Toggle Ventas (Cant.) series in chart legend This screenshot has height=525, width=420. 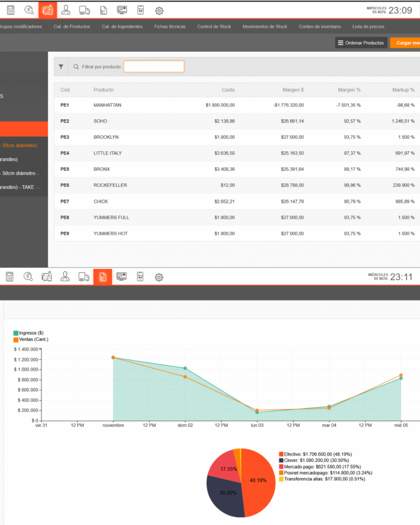click(x=31, y=339)
